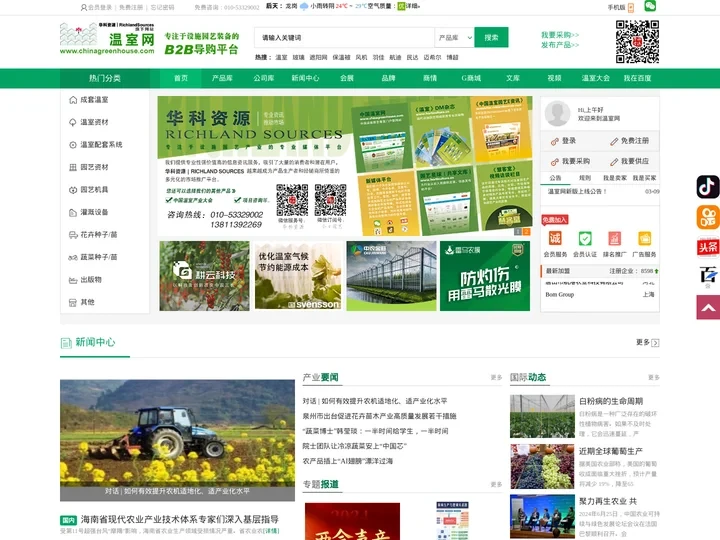Image resolution: width=720 pixels, height=540 pixels.
Task: Click the 温室配套系统 category icon
Action: (x=73, y=145)
